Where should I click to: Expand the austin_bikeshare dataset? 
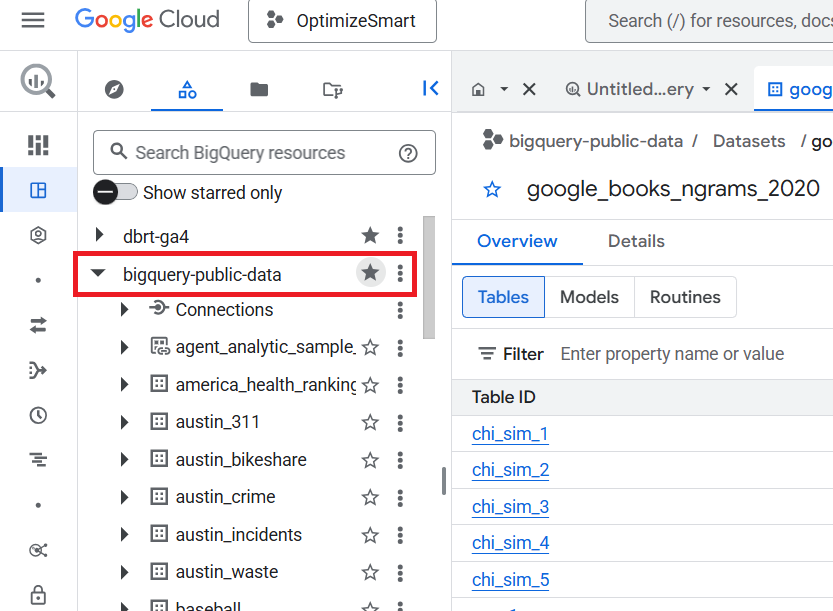(x=124, y=460)
